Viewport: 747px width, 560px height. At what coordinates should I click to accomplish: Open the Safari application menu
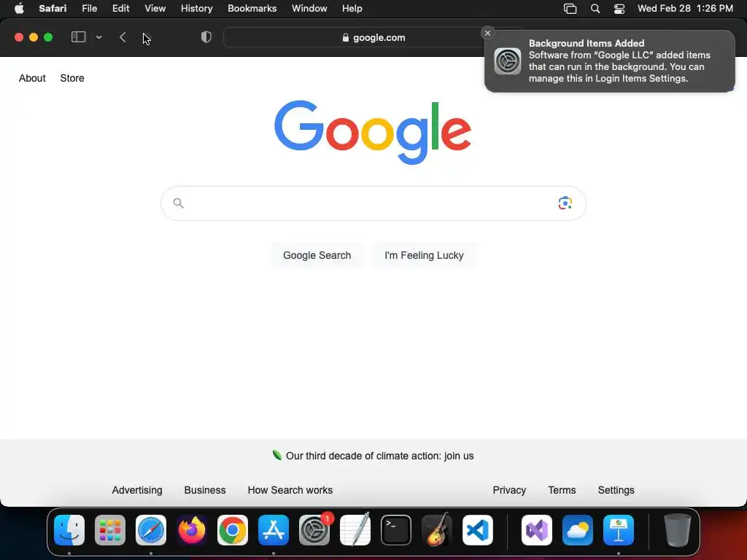(53, 9)
